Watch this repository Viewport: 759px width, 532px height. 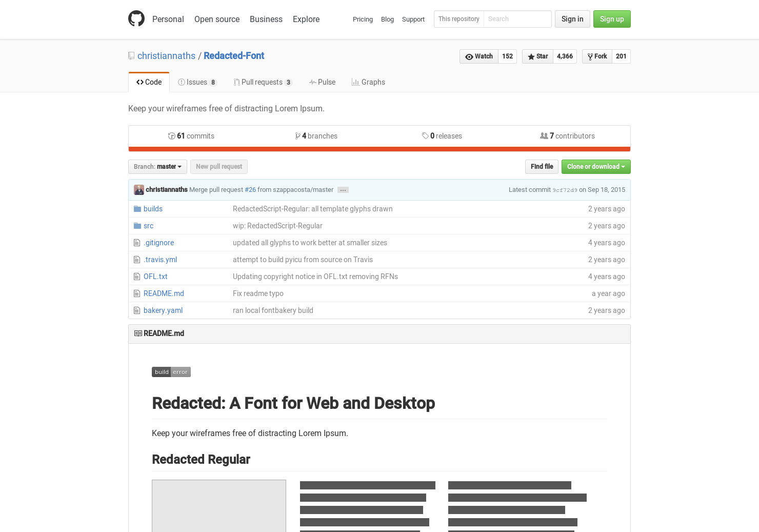[x=479, y=56]
